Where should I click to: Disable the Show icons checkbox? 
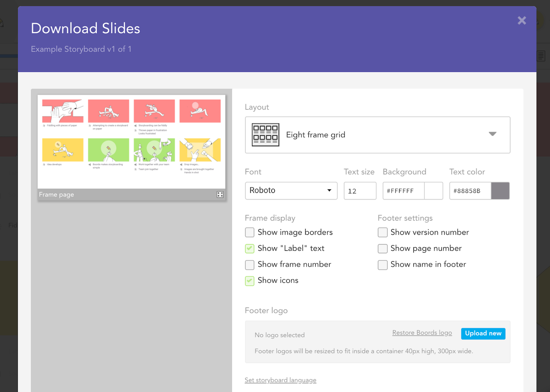pyautogui.click(x=250, y=281)
